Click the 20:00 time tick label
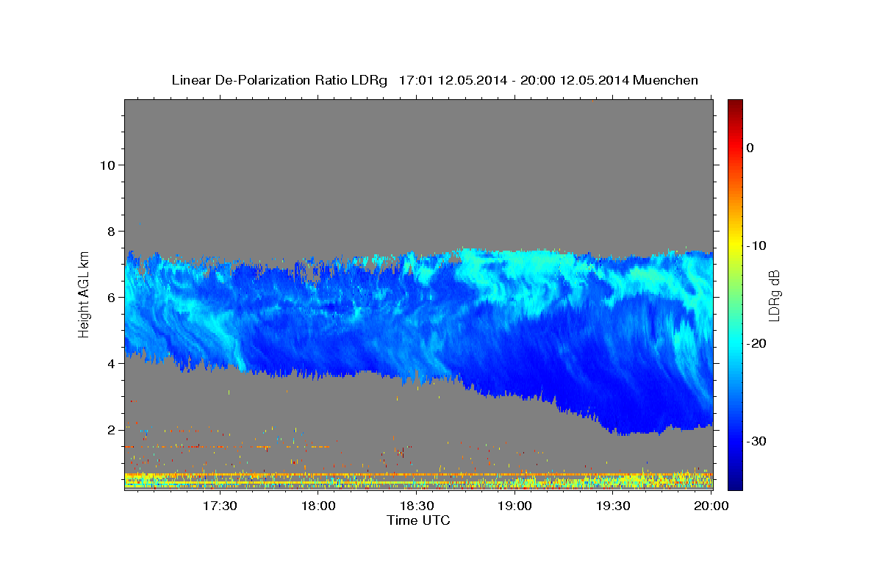This screenshot has width=882, height=588. [x=711, y=506]
